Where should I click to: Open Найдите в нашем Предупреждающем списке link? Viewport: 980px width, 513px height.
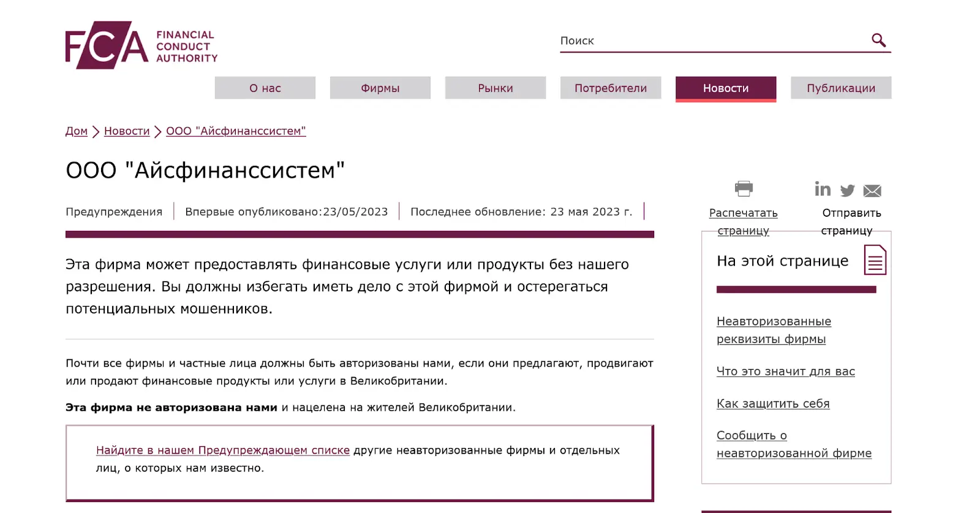tap(223, 450)
